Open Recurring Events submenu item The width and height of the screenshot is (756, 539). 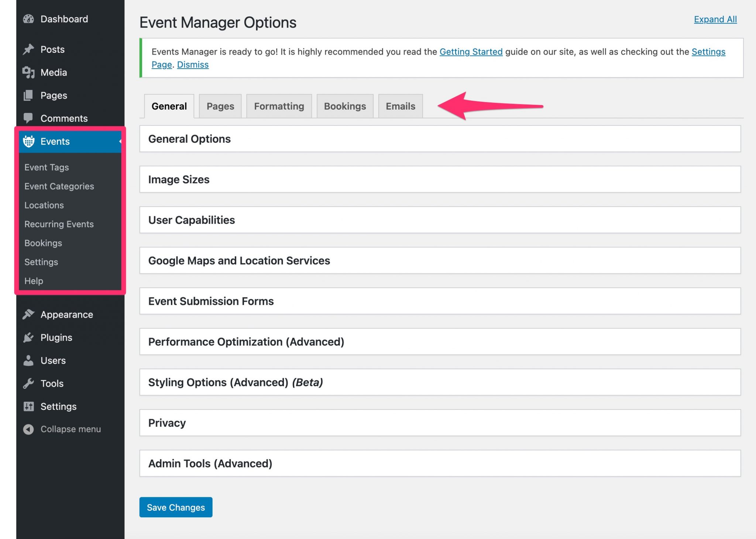tap(59, 224)
